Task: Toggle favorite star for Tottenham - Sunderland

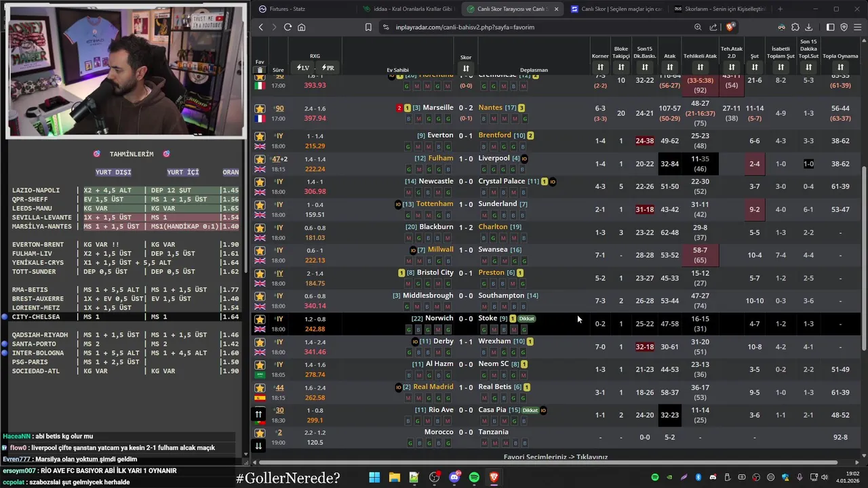Action: pos(260,205)
